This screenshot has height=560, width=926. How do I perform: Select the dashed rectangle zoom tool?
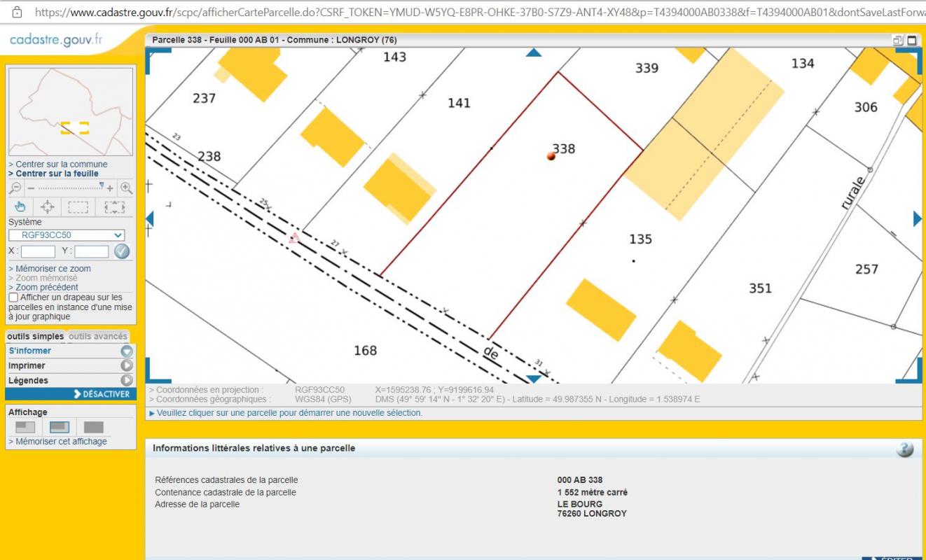78,206
